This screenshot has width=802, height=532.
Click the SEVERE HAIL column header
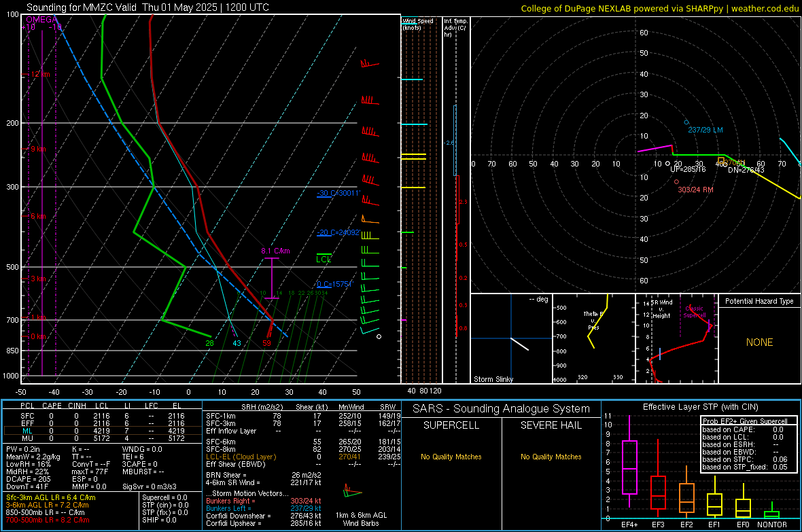coord(551,425)
